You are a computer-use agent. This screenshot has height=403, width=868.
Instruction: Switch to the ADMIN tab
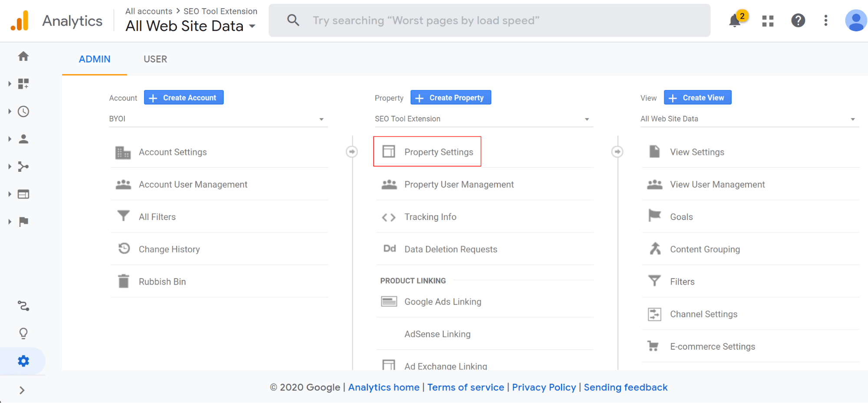95,59
